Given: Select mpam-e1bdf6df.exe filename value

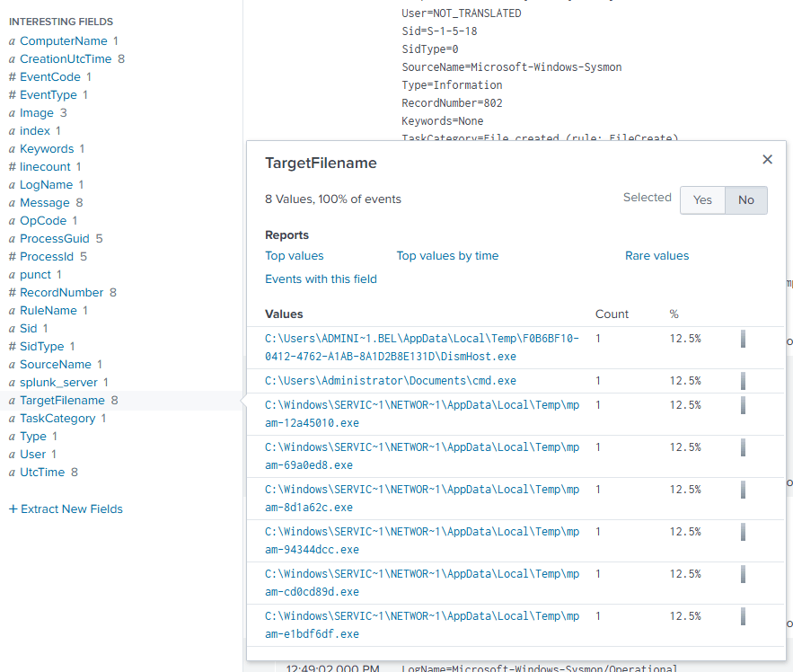Looking at the screenshot, I should pos(422,625).
